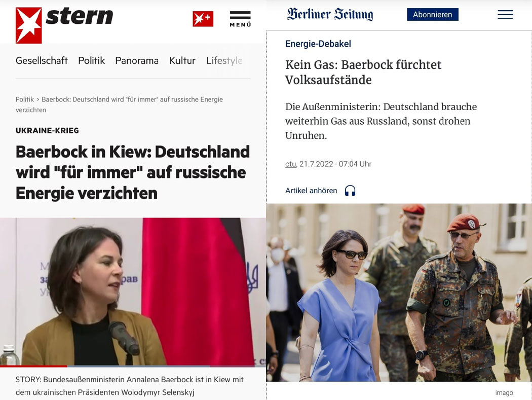Play the Baerbock in Kiew video thumbnail
The width and height of the screenshot is (532, 400).
point(133,292)
